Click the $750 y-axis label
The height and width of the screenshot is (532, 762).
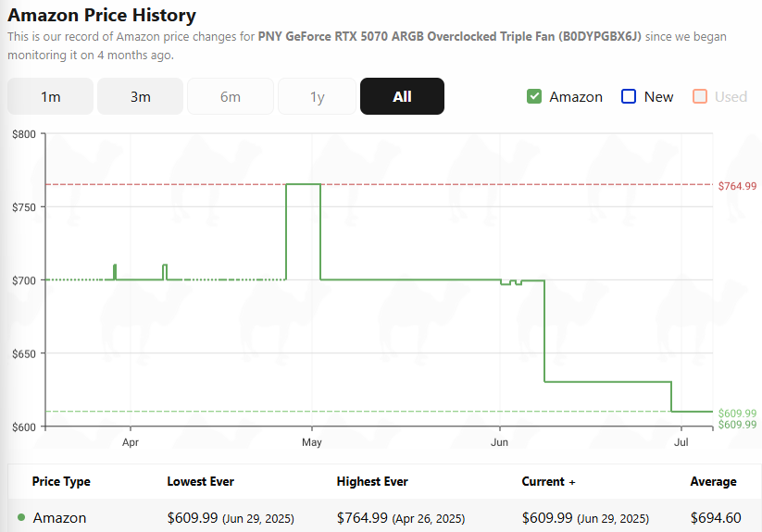24,207
